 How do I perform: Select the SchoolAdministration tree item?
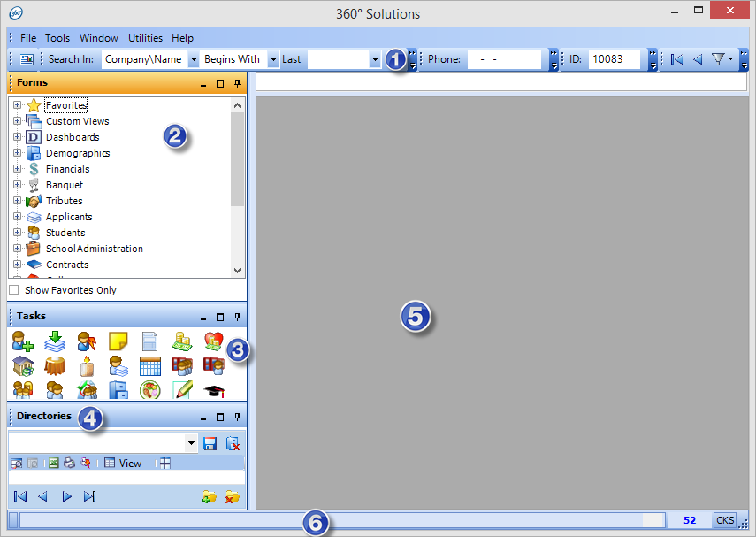[95, 249]
